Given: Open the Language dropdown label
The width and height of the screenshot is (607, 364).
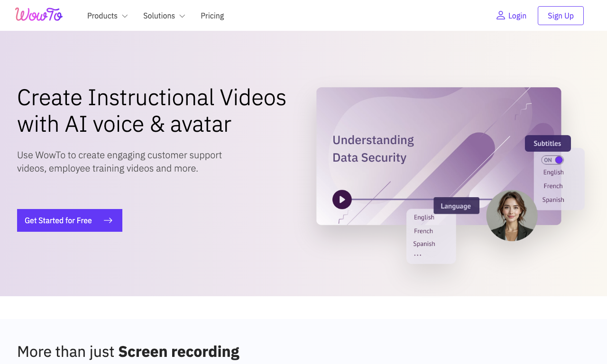Looking at the screenshot, I should tap(456, 206).
